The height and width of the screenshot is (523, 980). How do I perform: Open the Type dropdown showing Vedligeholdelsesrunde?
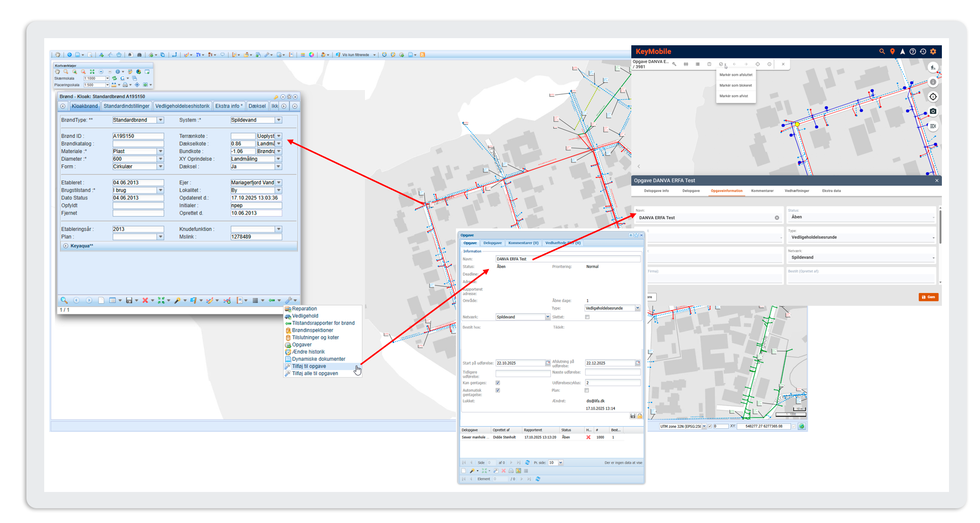(637, 308)
